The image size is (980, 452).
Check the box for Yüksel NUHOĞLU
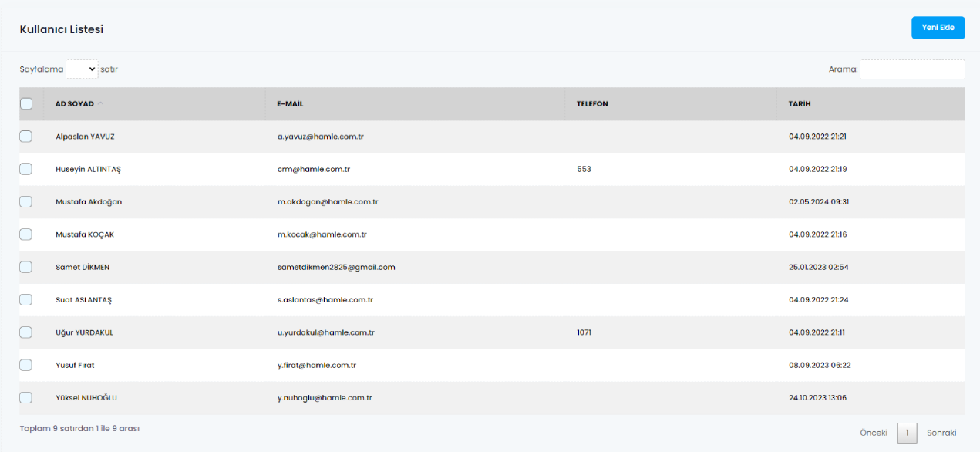(26, 398)
